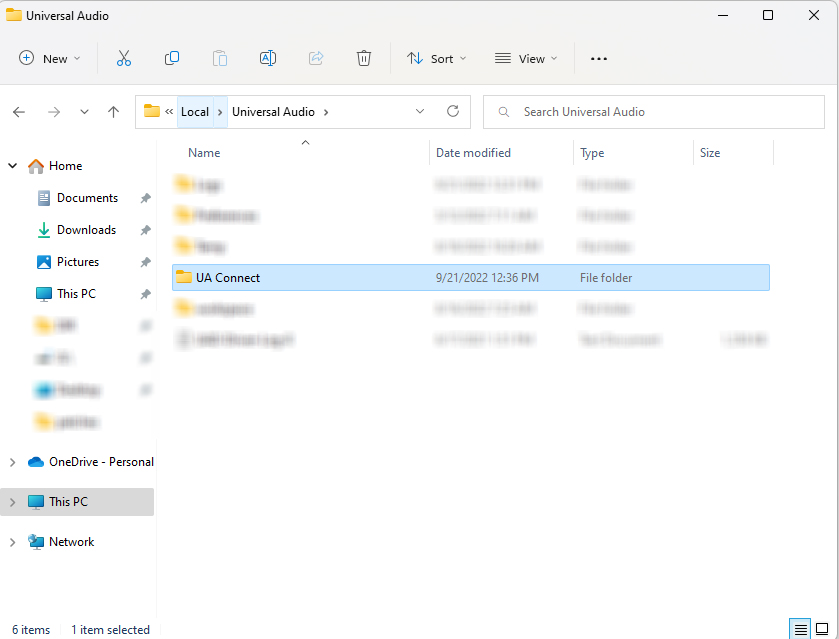The width and height of the screenshot is (839, 639).
Task: Unpin Documents from Quick access
Action: 145,198
